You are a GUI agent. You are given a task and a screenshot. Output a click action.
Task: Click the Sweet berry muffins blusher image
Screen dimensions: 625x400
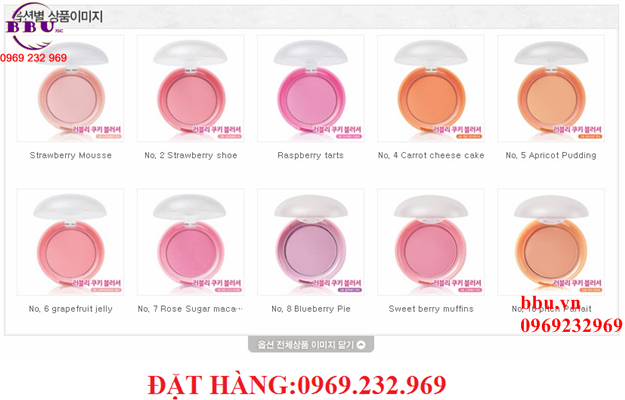click(431, 242)
